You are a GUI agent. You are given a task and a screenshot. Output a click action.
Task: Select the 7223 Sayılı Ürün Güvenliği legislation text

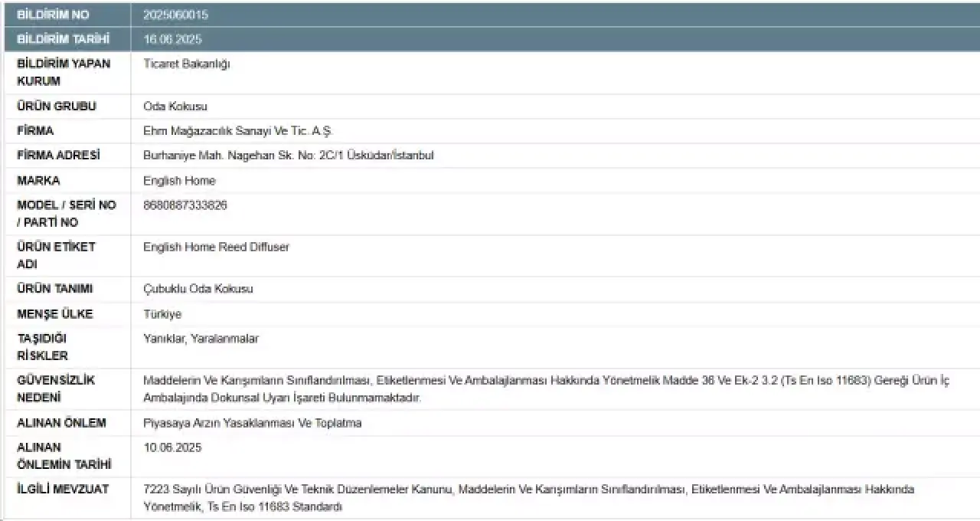click(528, 498)
